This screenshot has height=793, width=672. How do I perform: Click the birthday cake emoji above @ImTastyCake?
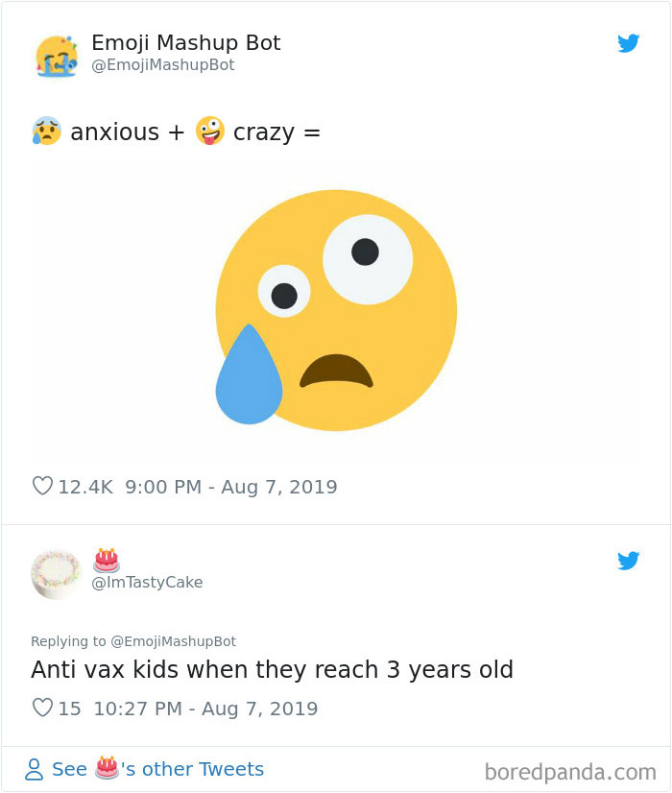pyautogui.click(x=108, y=559)
